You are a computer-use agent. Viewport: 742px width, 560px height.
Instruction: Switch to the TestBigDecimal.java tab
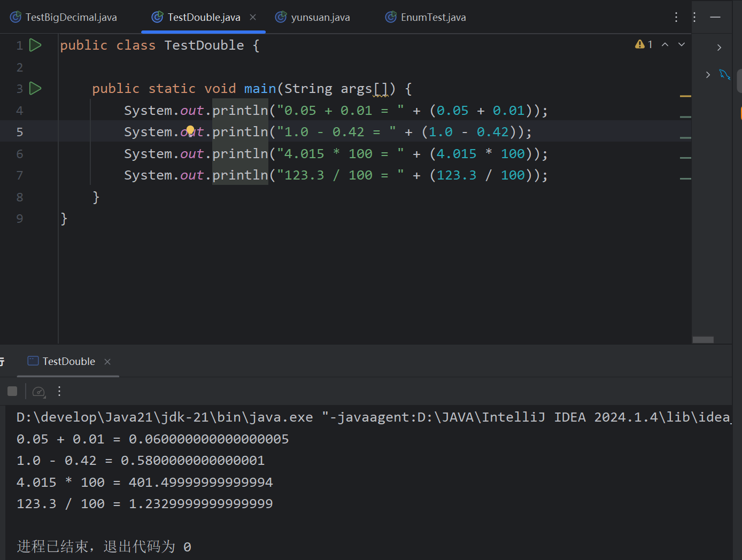coord(71,17)
